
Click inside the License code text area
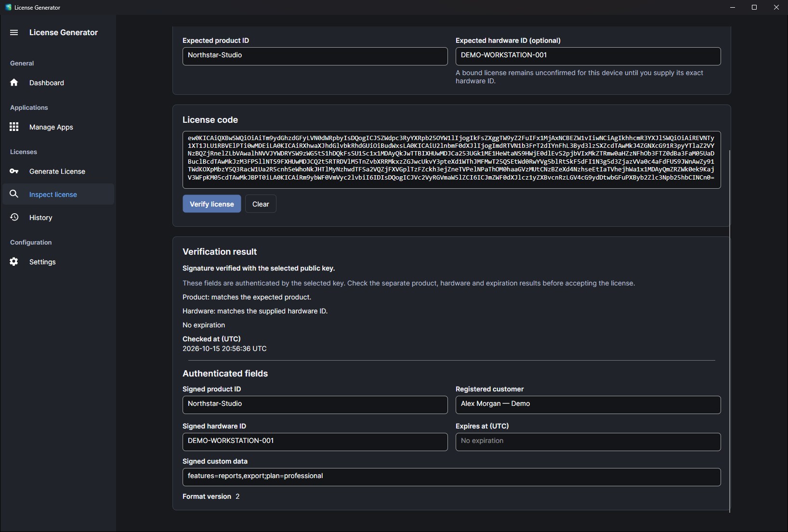coord(451,159)
